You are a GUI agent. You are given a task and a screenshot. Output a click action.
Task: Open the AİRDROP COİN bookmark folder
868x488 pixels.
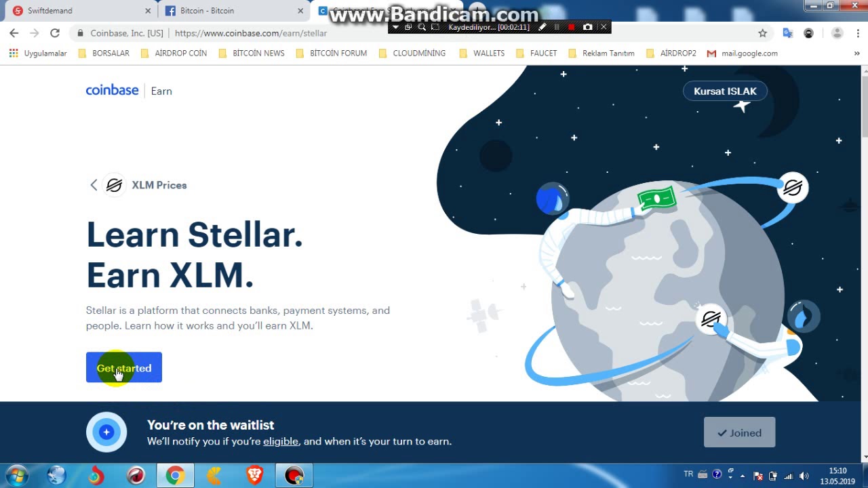point(174,53)
